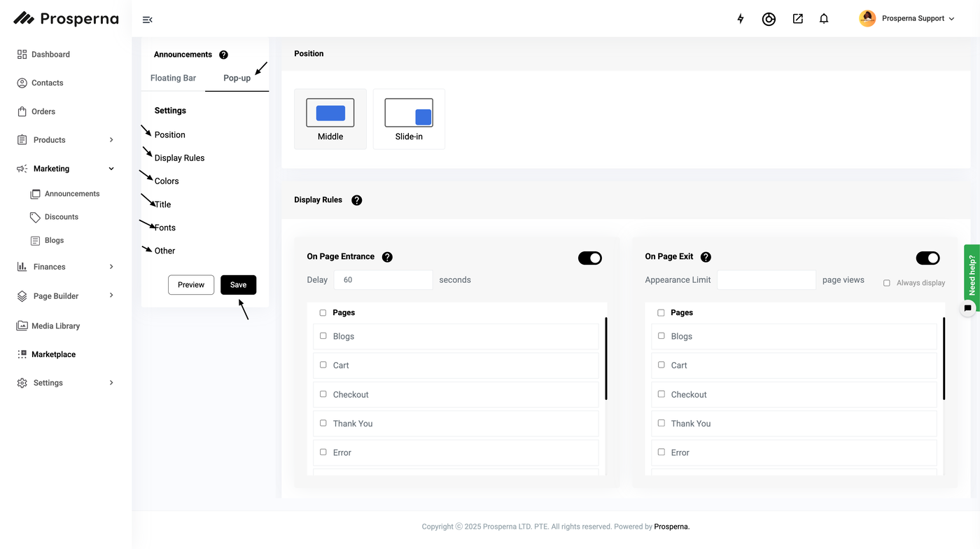Go to Display Rules settings section
The width and height of the screenshot is (980, 549).
click(x=180, y=158)
